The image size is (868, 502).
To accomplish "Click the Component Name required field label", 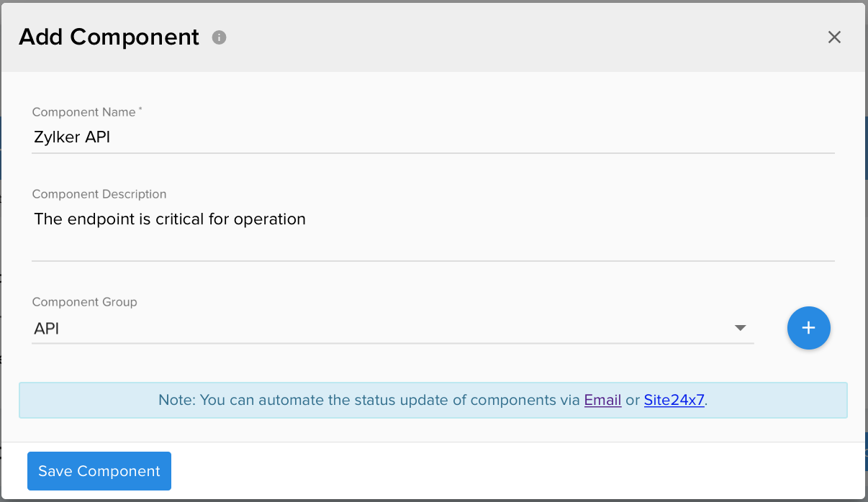I will (83, 112).
